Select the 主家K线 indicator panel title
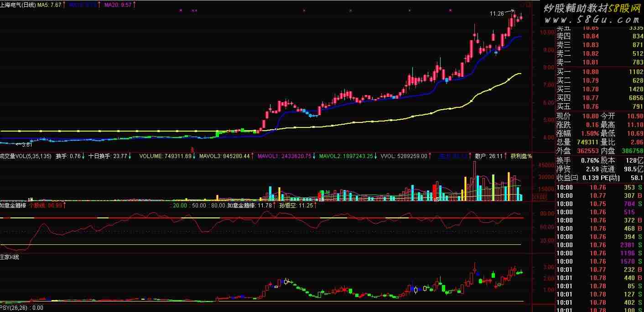 tap(10, 257)
